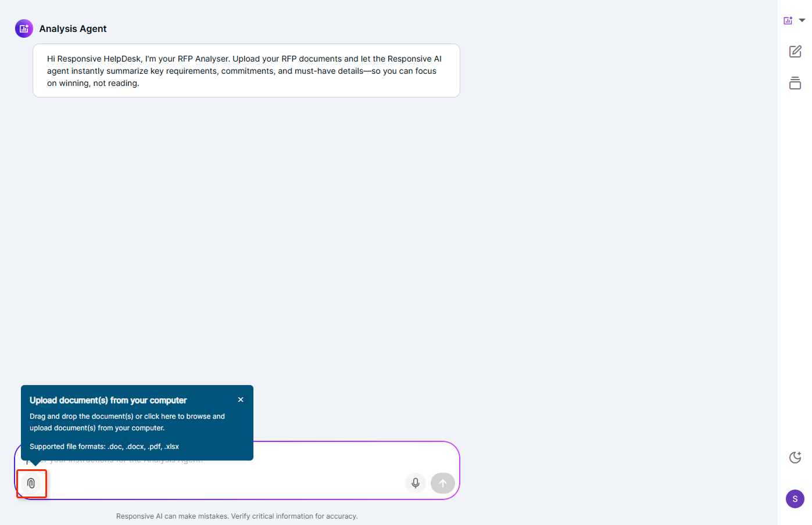Click the RFP Analyser welcome message bubble
This screenshot has height=525, width=812.
pos(246,71)
